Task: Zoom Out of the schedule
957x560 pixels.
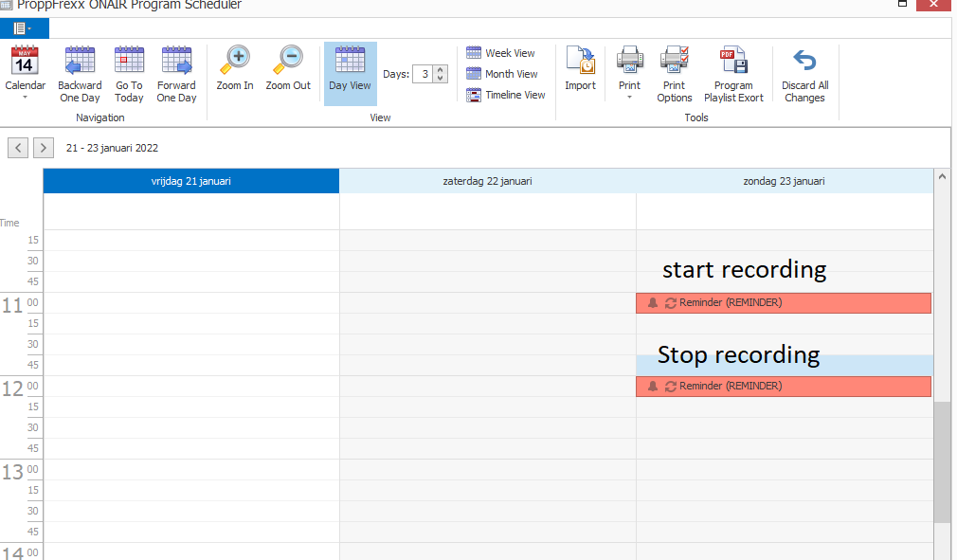Action: (x=288, y=68)
